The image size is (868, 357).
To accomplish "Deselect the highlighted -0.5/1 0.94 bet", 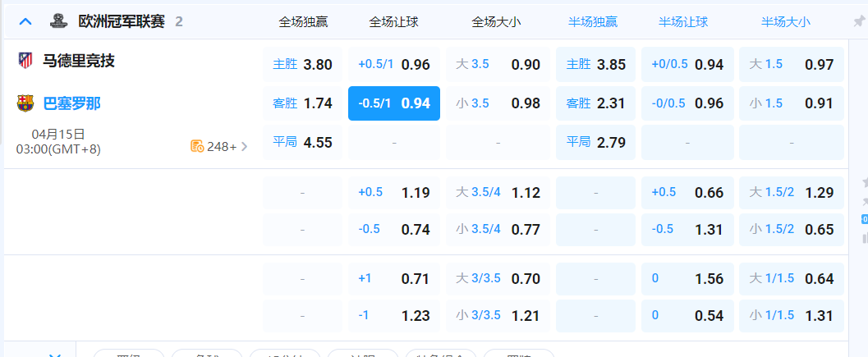I will point(394,103).
